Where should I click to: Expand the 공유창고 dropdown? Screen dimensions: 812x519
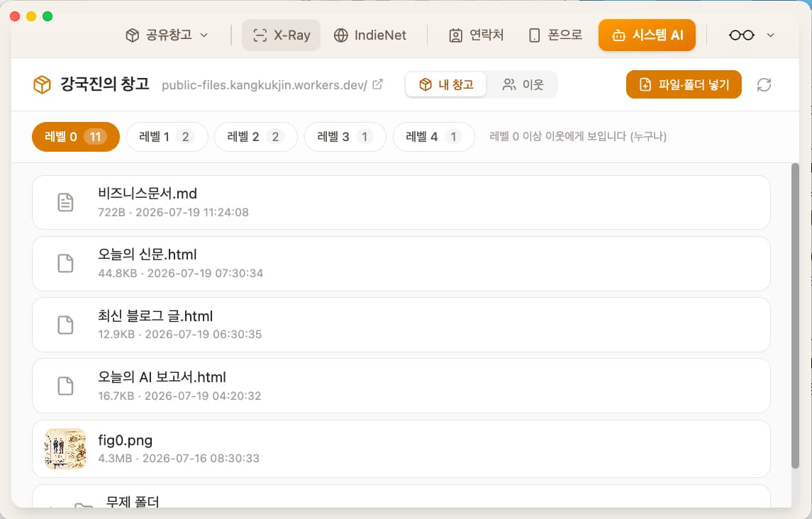[167, 35]
